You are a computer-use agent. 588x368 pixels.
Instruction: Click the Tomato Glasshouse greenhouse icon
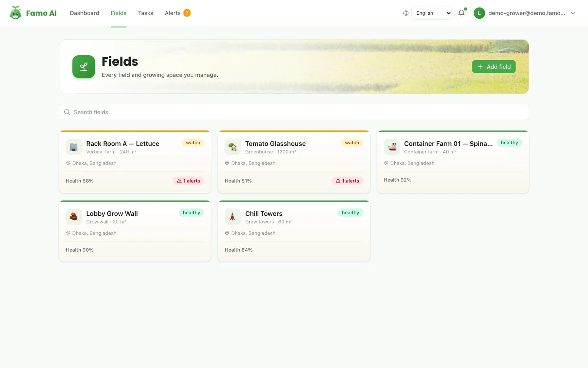tap(233, 147)
